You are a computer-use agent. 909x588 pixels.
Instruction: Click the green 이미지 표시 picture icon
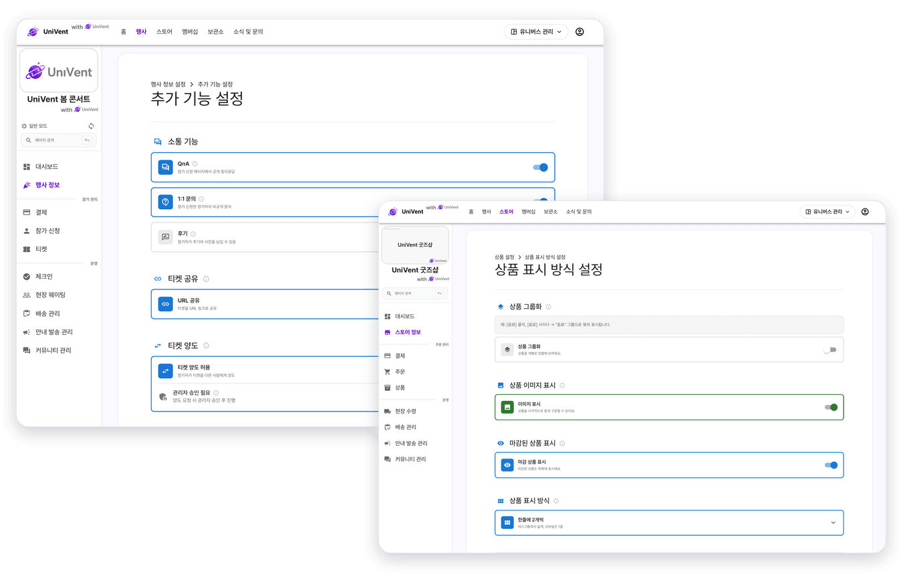(507, 407)
